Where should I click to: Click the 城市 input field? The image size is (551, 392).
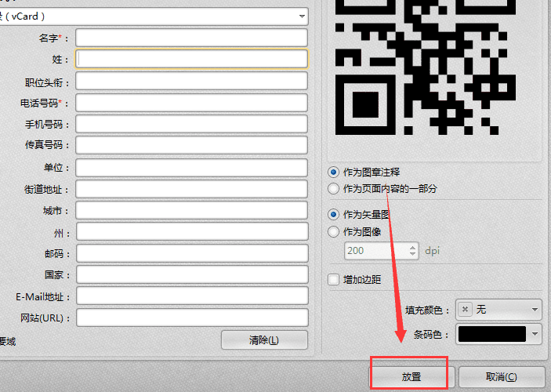[x=191, y=210]
